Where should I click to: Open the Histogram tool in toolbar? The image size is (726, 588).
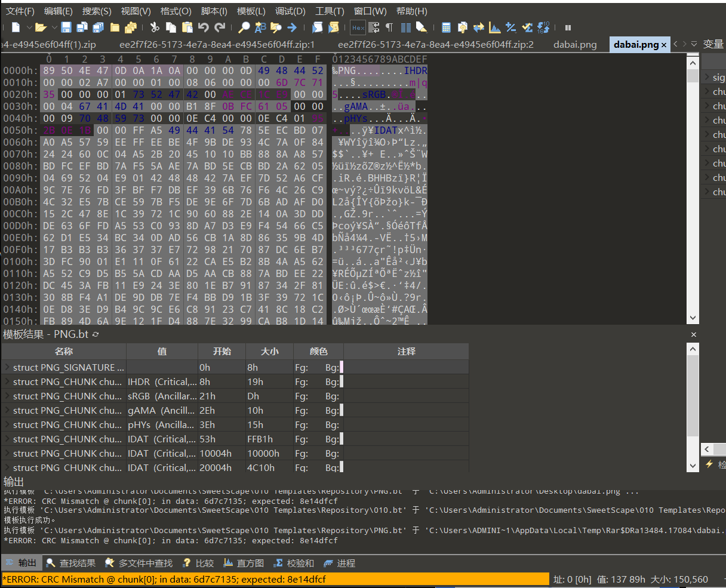point(494,27)
